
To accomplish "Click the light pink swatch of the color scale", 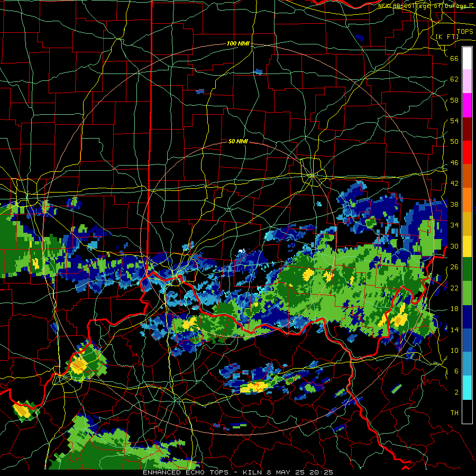I will pyautogui.click(x=467, y=81).
